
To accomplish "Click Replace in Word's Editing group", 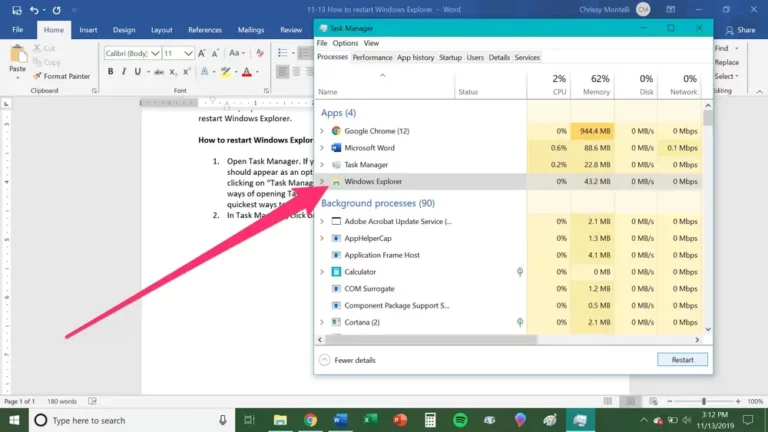I will pos(726,62).
